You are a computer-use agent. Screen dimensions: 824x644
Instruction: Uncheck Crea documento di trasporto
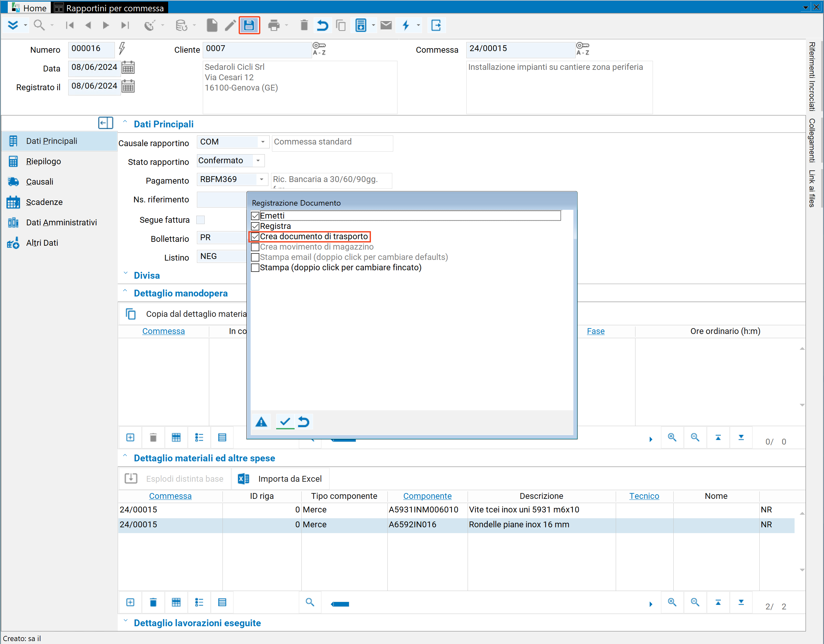point(255,237)
